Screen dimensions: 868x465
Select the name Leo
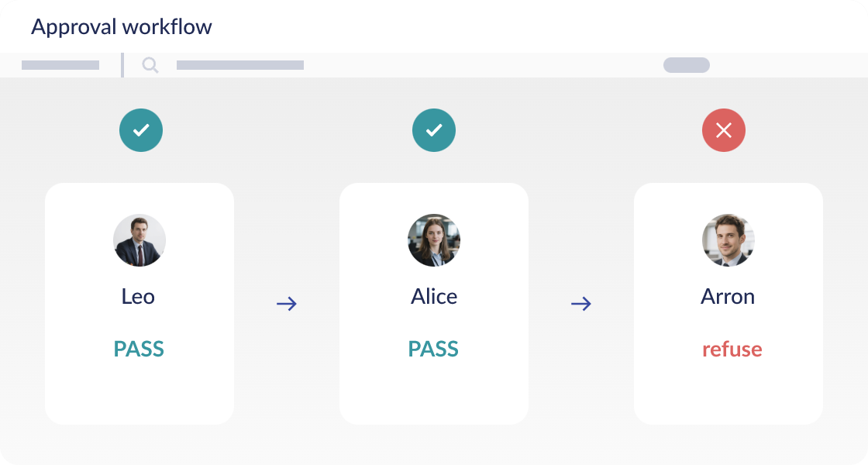[x=138, y=297]
